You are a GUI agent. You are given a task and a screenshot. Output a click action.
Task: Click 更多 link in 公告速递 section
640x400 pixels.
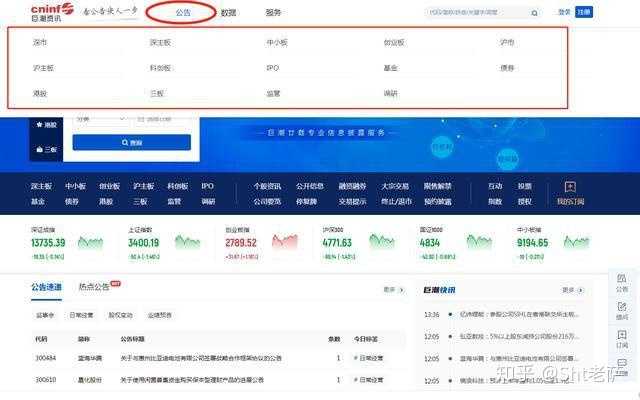tap(394, 290)
